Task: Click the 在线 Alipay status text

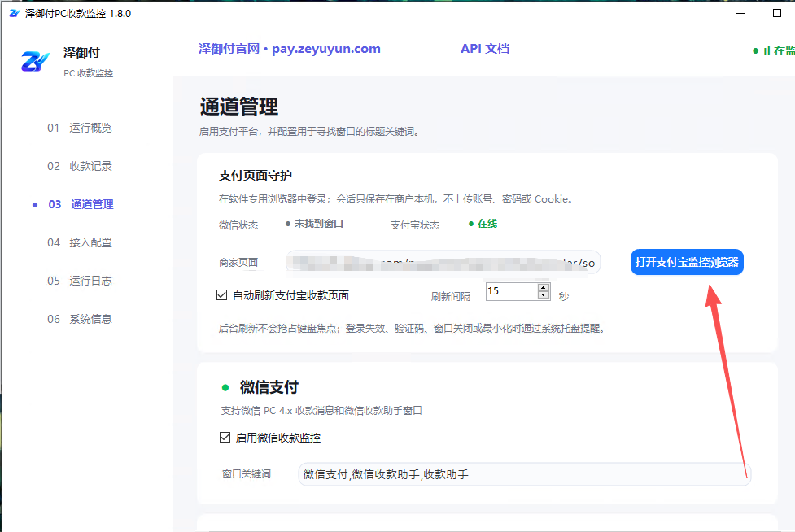Action: point(487,224)
